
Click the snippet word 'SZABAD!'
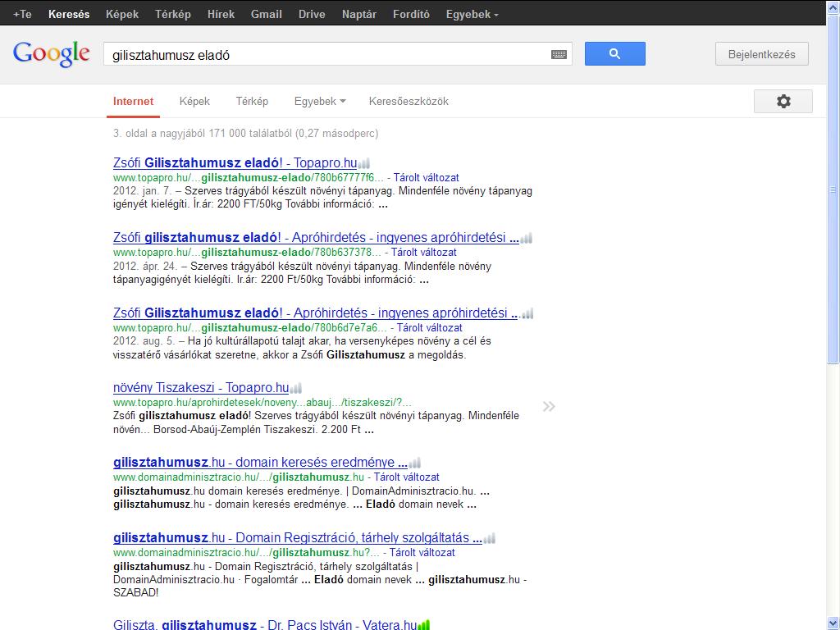pyautogui.click(x=136, y=593)
